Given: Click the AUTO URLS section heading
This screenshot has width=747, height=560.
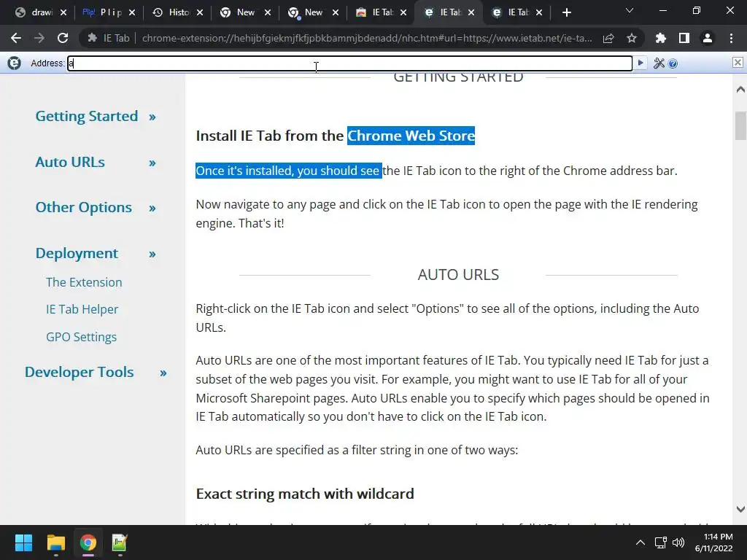Looking at the screenshot, I should click(x=458, y=275).
